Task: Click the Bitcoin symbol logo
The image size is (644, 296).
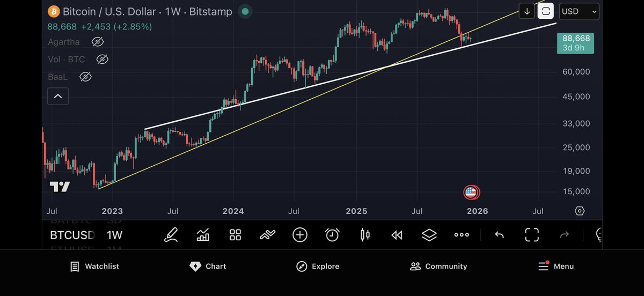Action: pyautogui.click(x=54, y=11)
